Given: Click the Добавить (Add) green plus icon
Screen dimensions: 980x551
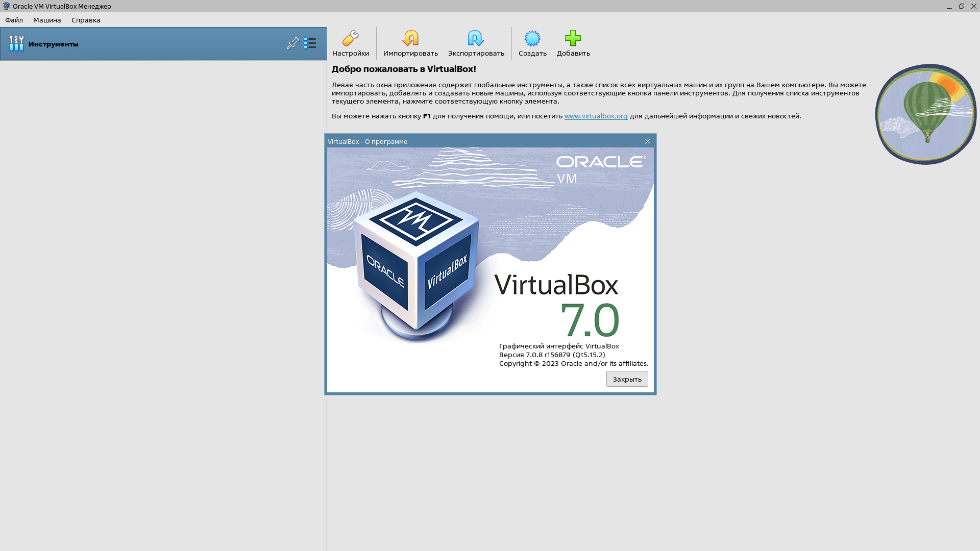Looking at the screenshot, I should click(573, 38).
